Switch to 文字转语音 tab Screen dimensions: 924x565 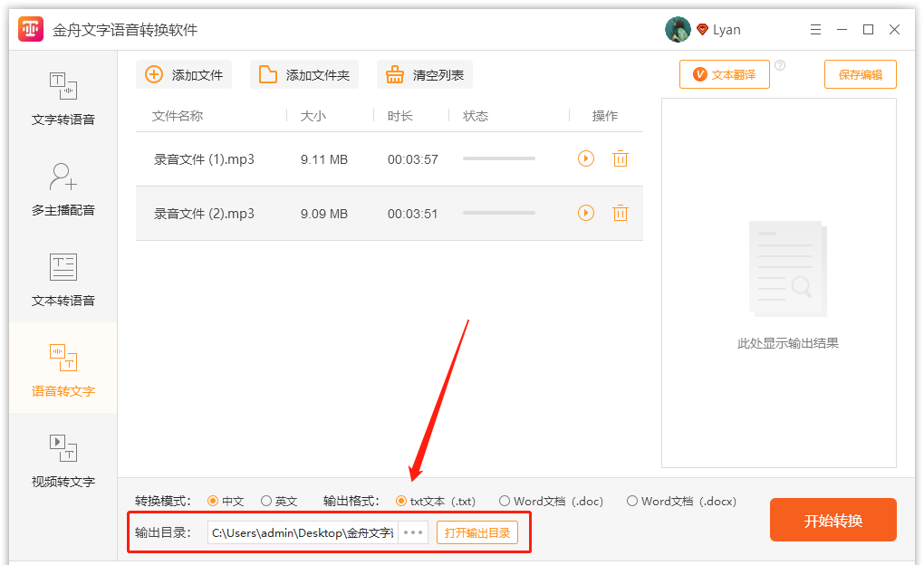63,96
